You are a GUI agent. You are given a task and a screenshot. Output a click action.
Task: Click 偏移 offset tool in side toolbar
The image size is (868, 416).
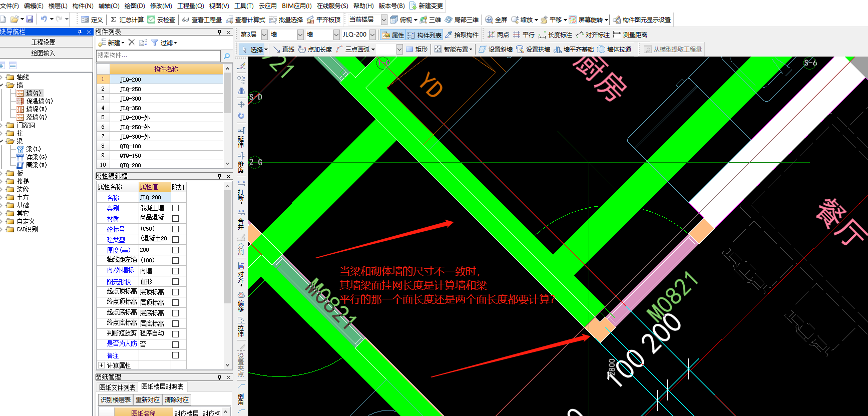(241, 301)
